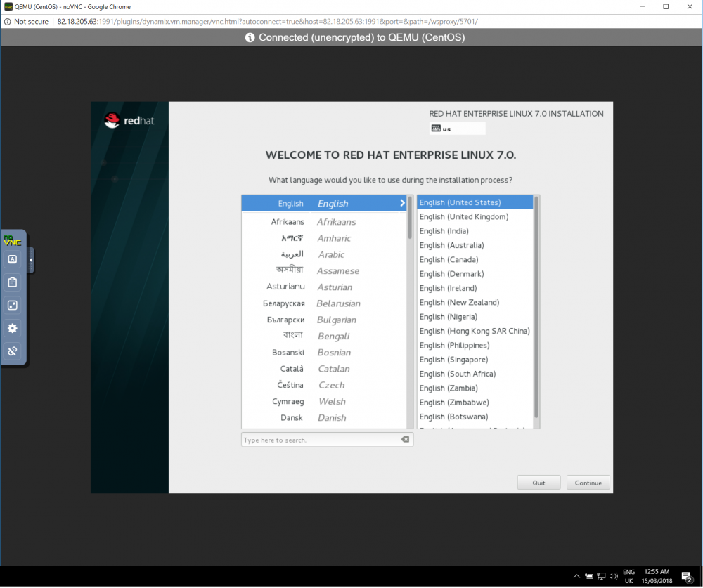Select Czech in the language list
The image size is (703, 588).
coord(323,386)
